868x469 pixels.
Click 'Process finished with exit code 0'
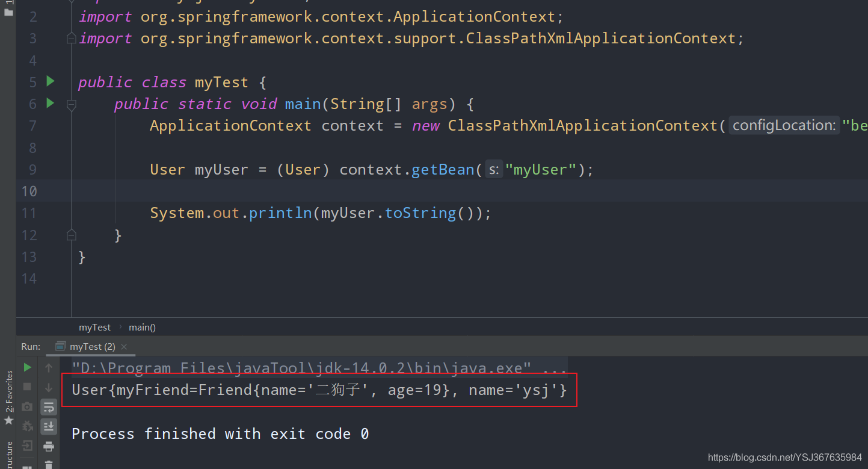(x=220, y=434)
